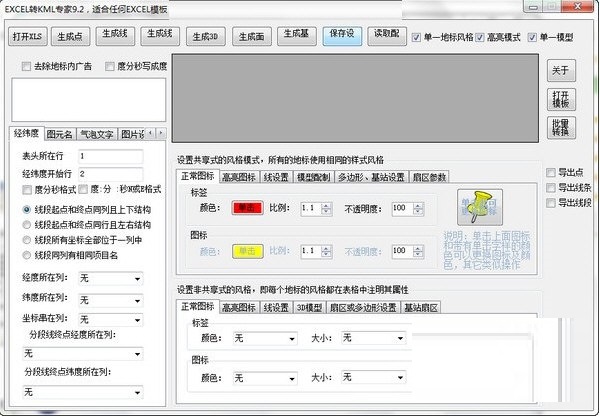The height and width of the screenshot is (416, 600).
Task: Click the 打开XLS button
Action: click(x=27, y=37)
